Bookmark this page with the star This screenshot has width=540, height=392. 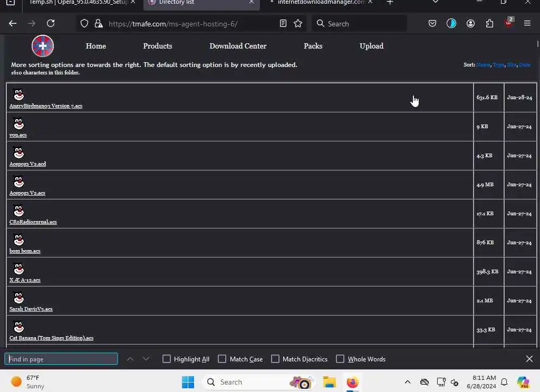298,23
